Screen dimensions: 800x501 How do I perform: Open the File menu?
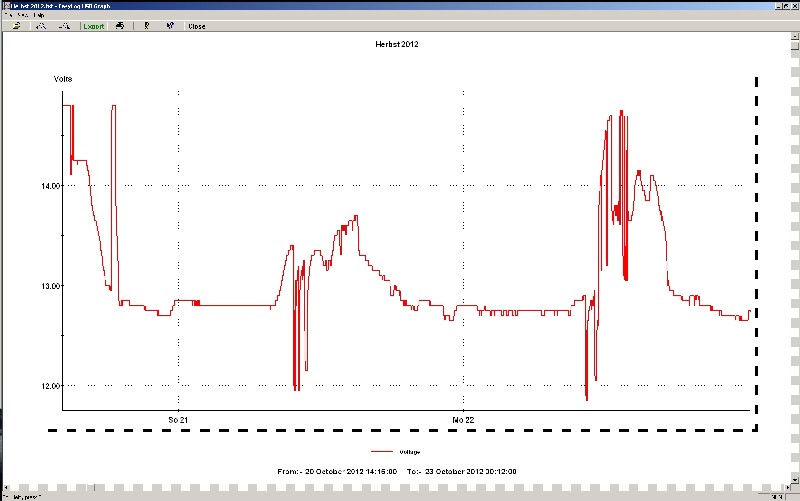[x=8, y=16]
